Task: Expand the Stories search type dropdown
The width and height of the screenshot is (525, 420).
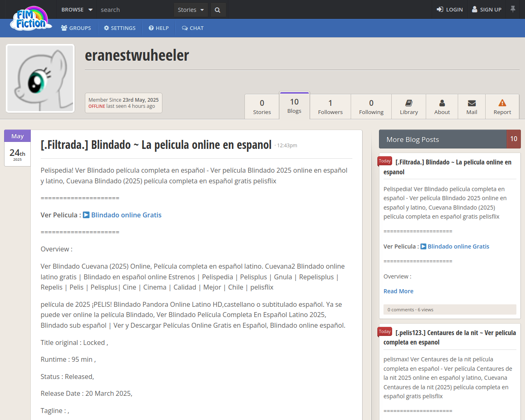Action: point(191,10)
